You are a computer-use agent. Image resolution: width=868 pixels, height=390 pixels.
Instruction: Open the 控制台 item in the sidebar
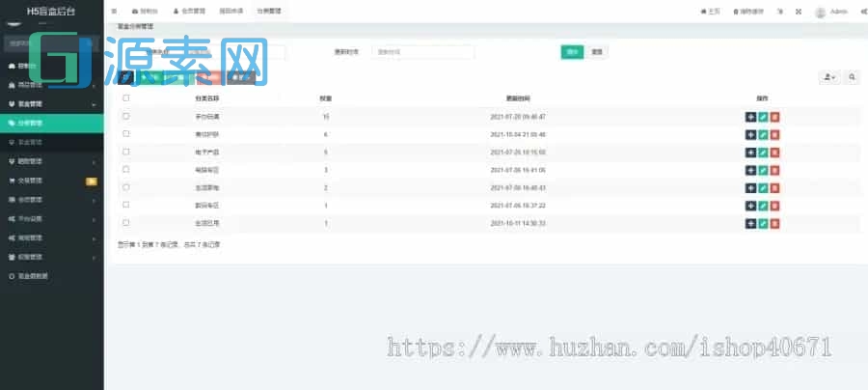[x=51, y=66]
